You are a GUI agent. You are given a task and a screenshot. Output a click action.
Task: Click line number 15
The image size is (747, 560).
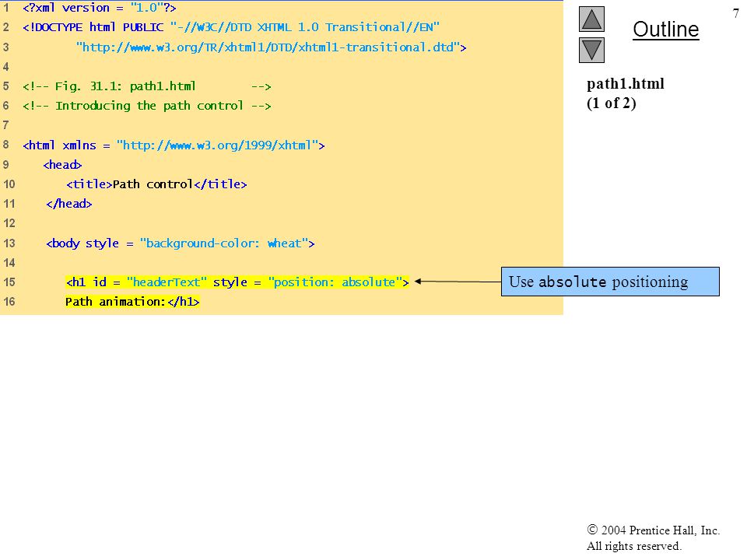(x=9, y=282)
